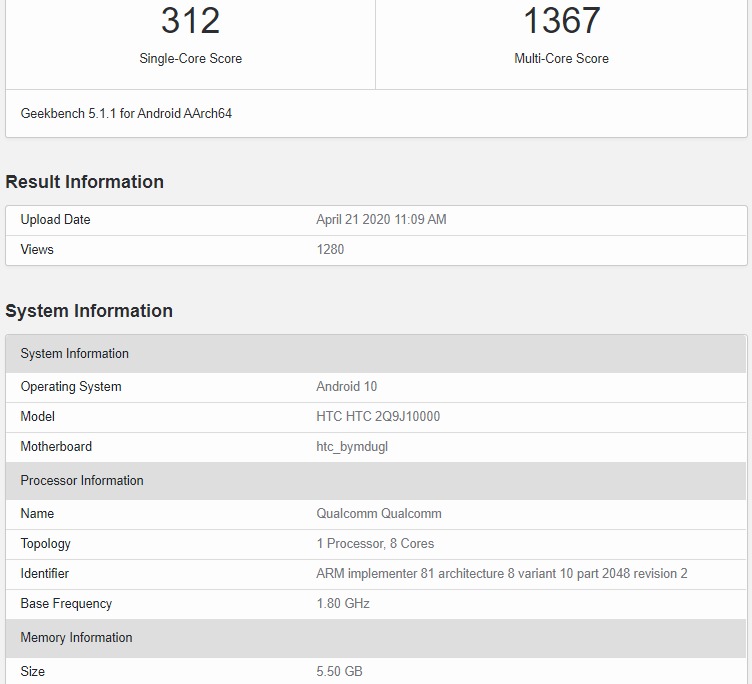
Task: Click the Multi-Core Score value 1367
Action: click(x=561, y=21)
